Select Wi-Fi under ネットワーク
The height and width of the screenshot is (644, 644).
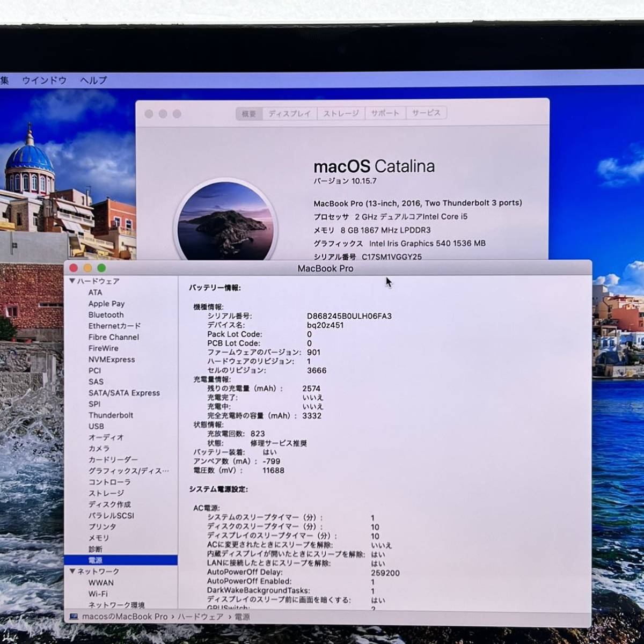[x=98, y=594]
